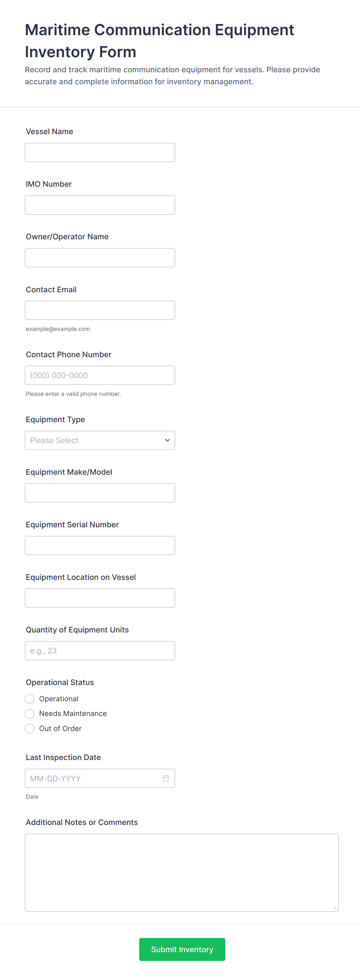
Task: Focus the Last Inspection Date input
Action: (x=93, y=778)
